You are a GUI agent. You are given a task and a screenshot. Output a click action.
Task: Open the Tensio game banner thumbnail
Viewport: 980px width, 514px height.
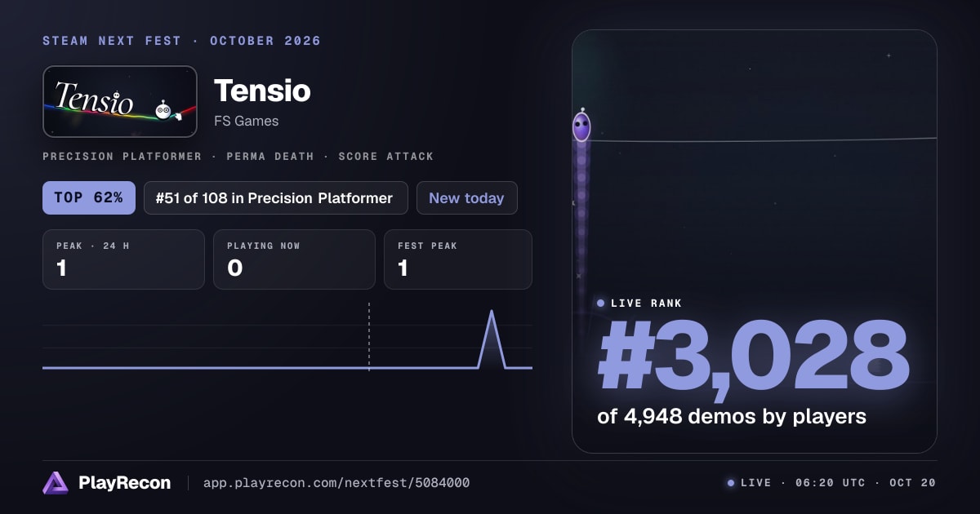coord(120,101)
